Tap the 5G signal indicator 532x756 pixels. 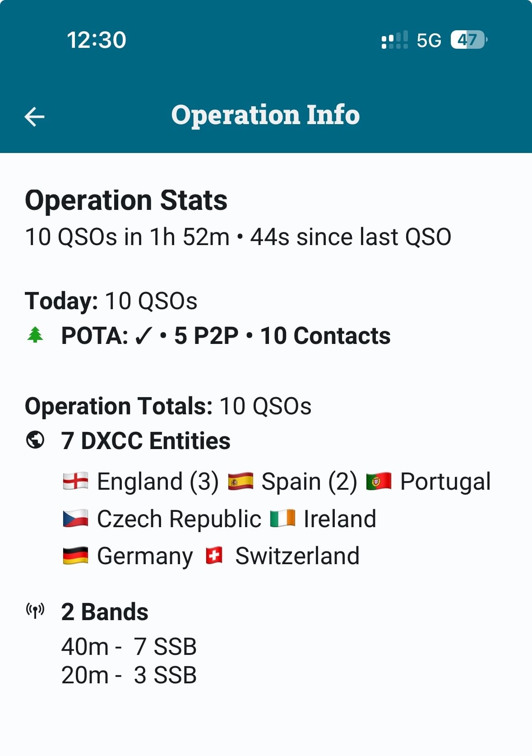pos(429,40)
